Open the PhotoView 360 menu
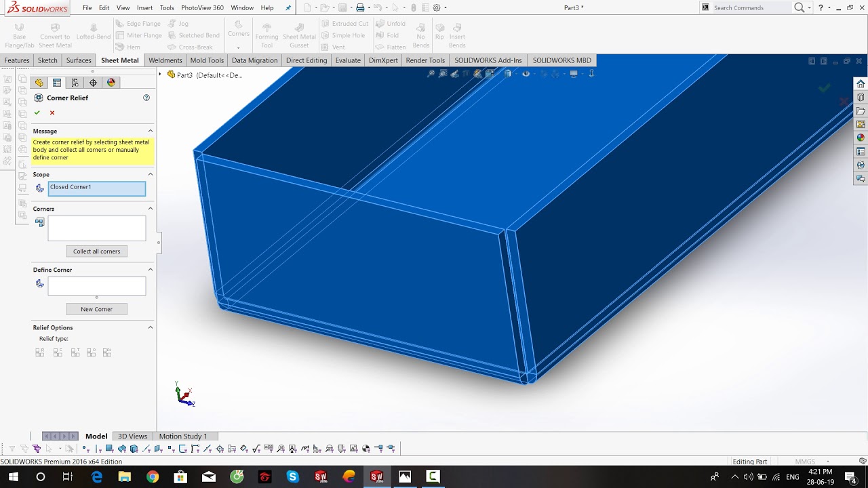 tap(202, 8)
